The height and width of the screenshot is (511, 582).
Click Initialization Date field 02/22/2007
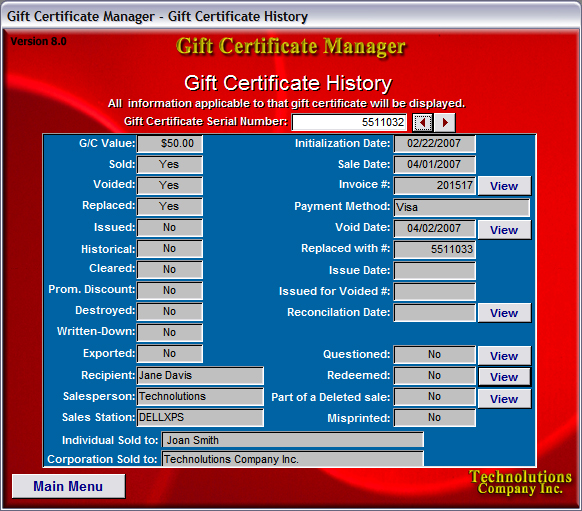435,144
